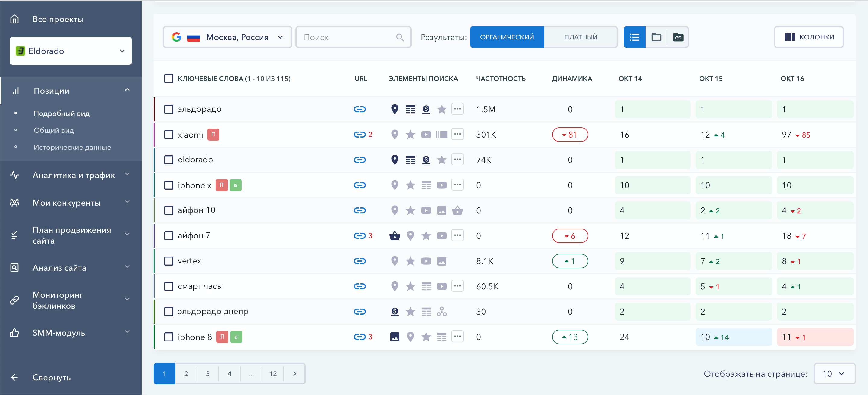Open more search elements in xiaomi row
Screen dimensions: 868x395
(457, 134)
